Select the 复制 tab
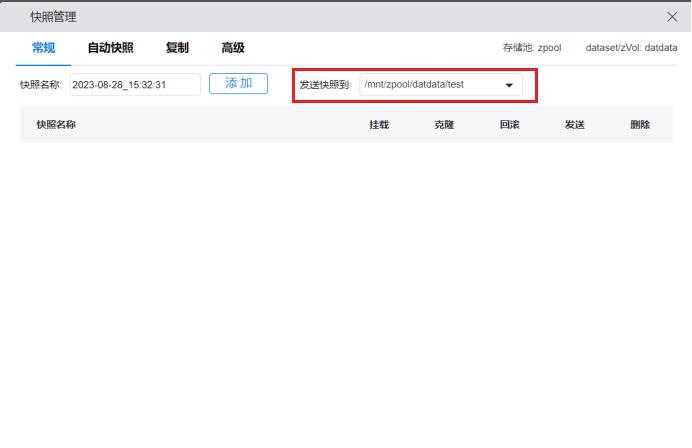Screen dimensions: 692x448 177,48
